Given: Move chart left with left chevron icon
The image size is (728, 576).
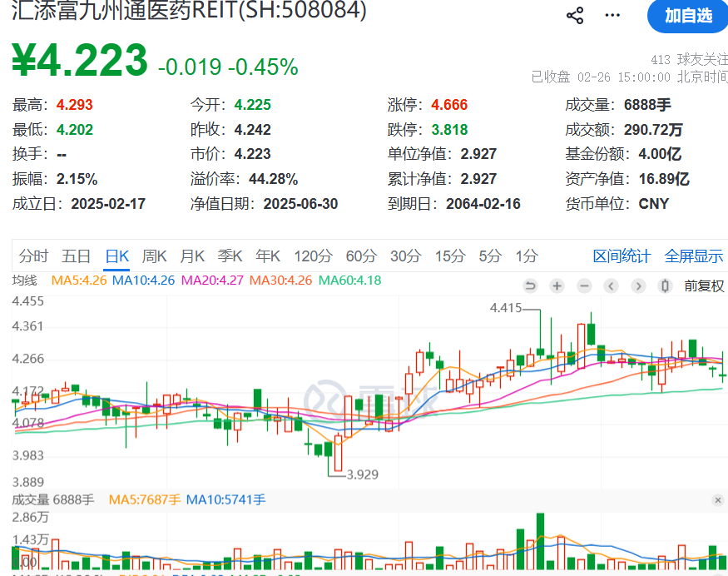Looking at the screenshot, I should (x=611, y=286).
